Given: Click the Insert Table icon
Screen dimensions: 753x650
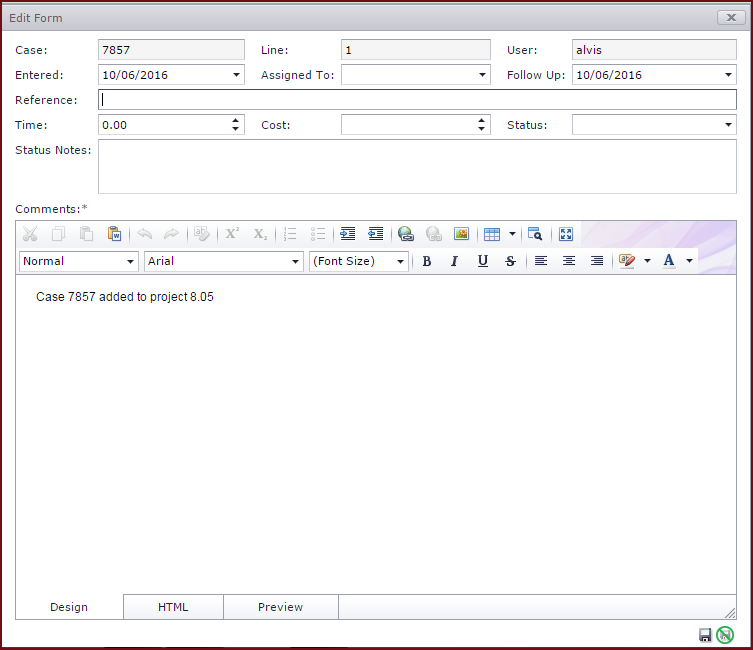Looking at the screenshot, I should click(x=492, y=234).
